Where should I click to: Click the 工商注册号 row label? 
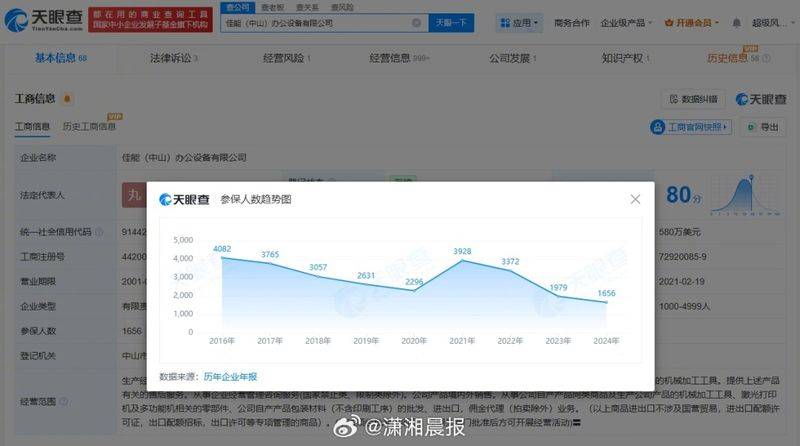pyautogui.click(x=42, y=257)
